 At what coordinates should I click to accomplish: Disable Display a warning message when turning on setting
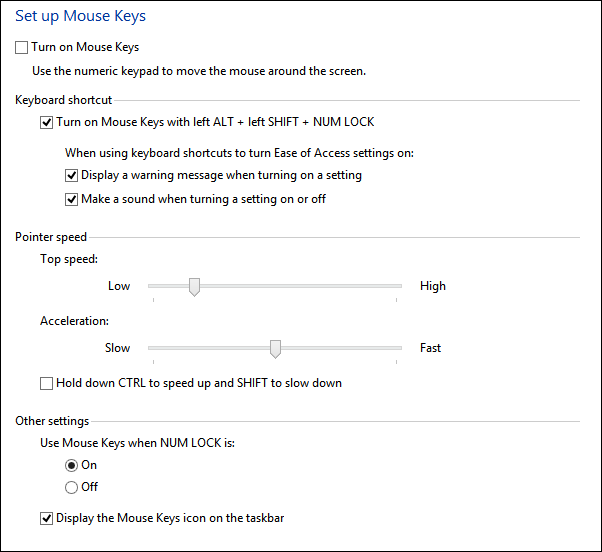pos(71,175)
